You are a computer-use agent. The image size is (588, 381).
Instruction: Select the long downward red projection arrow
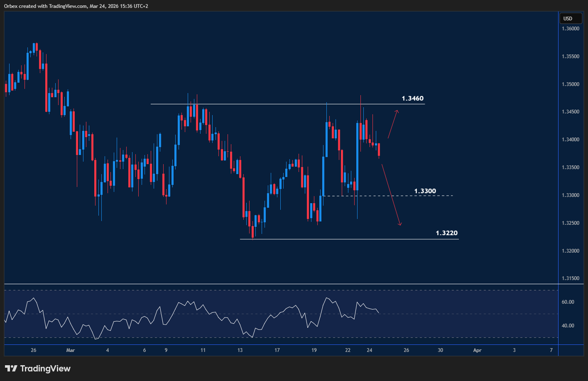391,195
